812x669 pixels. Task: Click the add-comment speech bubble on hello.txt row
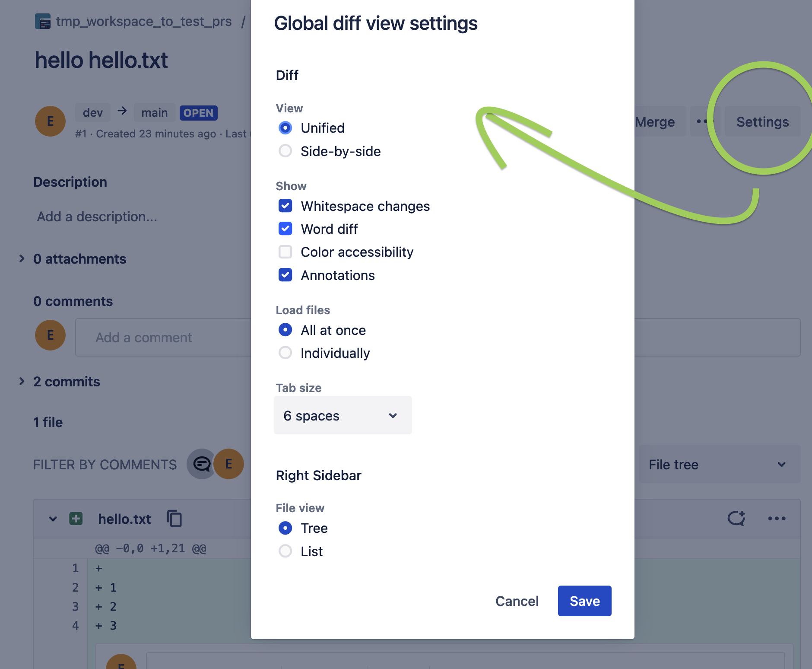[736, 519]
